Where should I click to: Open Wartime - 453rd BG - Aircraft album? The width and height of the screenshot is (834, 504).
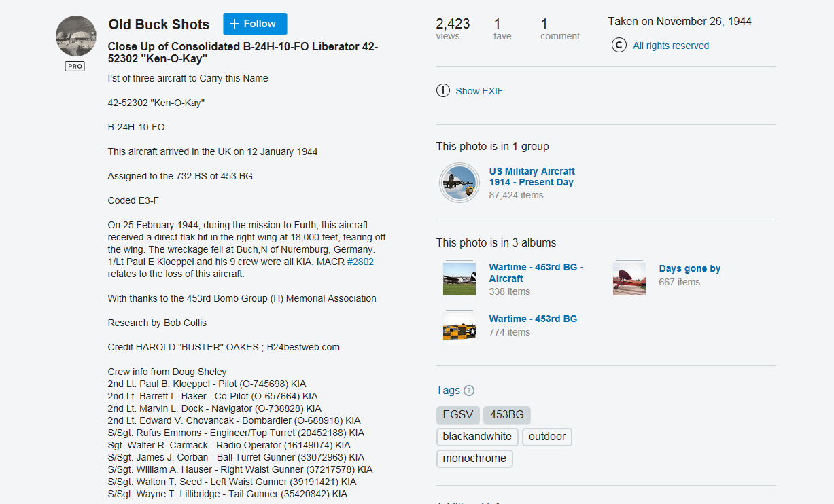tap(536, 273)
